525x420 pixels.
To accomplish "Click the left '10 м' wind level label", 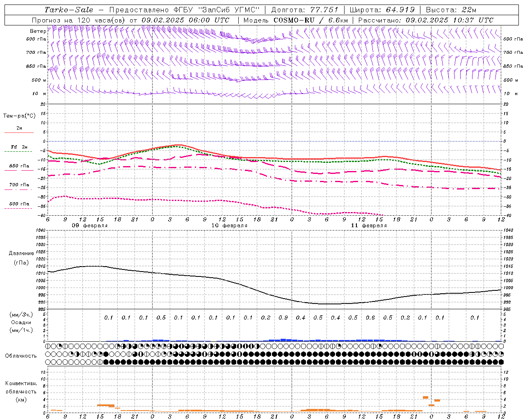I will [39, 94].
